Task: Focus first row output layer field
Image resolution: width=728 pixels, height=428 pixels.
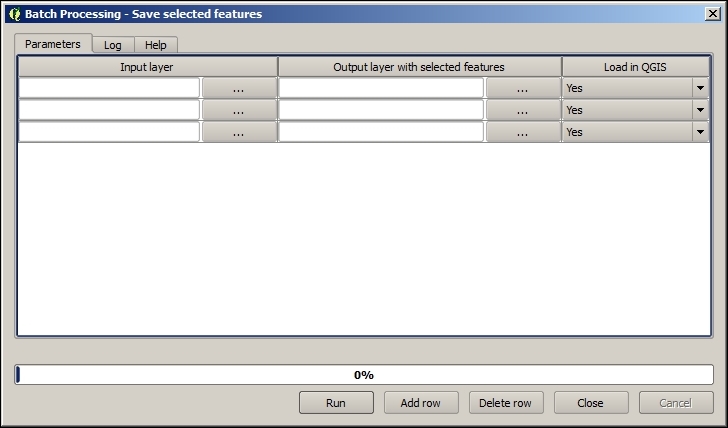Action: pos(381,88)
